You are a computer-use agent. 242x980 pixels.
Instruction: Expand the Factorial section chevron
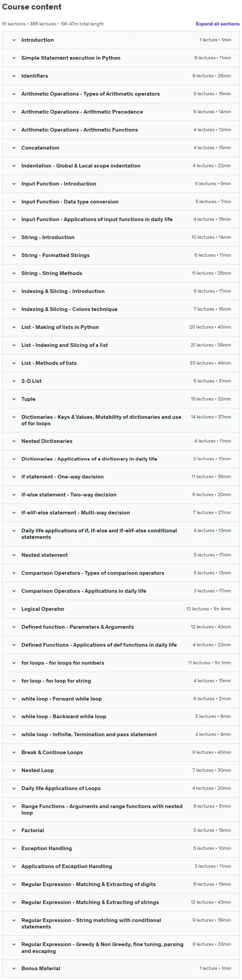tap(14, 830)
